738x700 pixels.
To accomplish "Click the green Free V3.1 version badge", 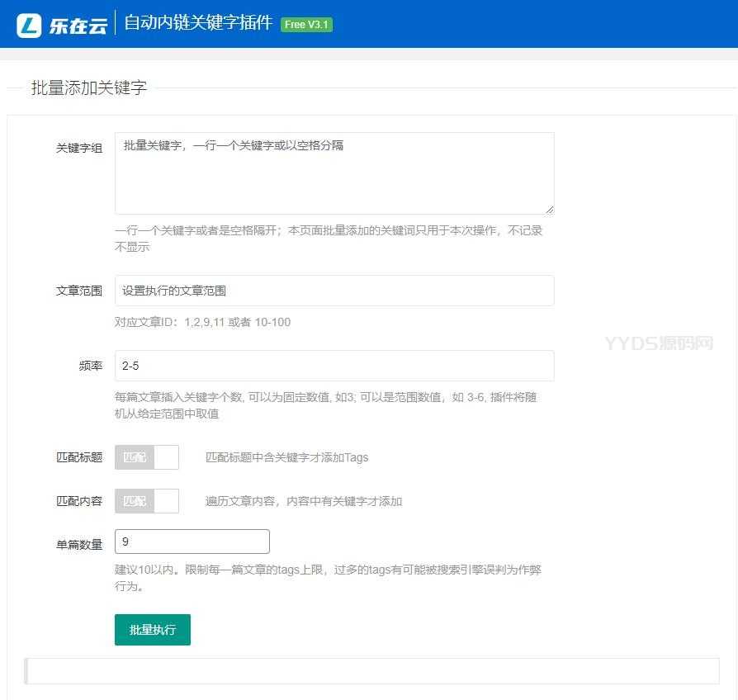I will coord(306,25).
